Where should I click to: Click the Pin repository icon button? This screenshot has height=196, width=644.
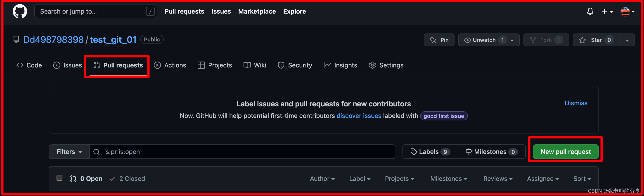point(433,40)
